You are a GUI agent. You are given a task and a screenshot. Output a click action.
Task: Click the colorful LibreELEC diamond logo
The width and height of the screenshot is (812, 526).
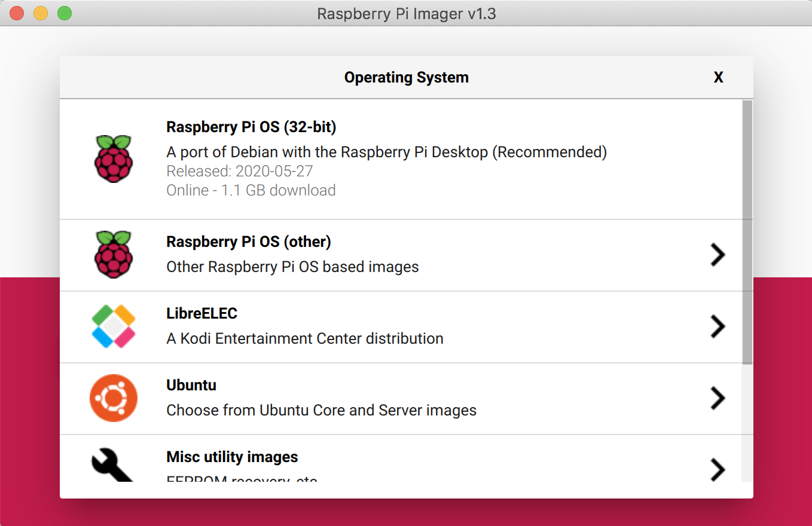click(x=113, y=326)
